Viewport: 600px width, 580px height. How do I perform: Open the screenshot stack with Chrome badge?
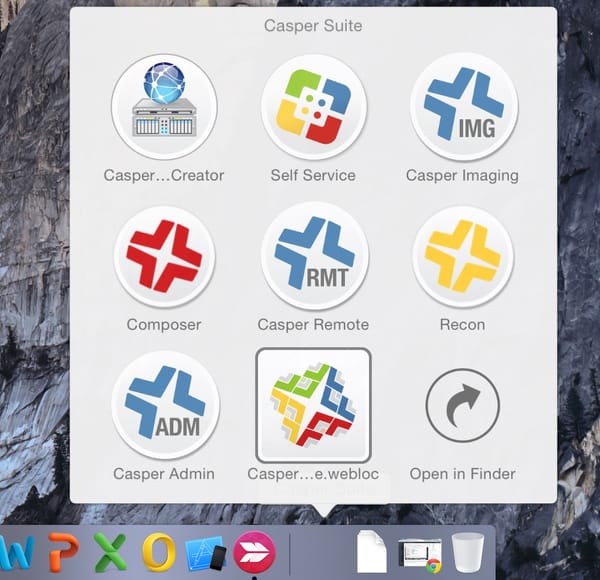[420, 554]
